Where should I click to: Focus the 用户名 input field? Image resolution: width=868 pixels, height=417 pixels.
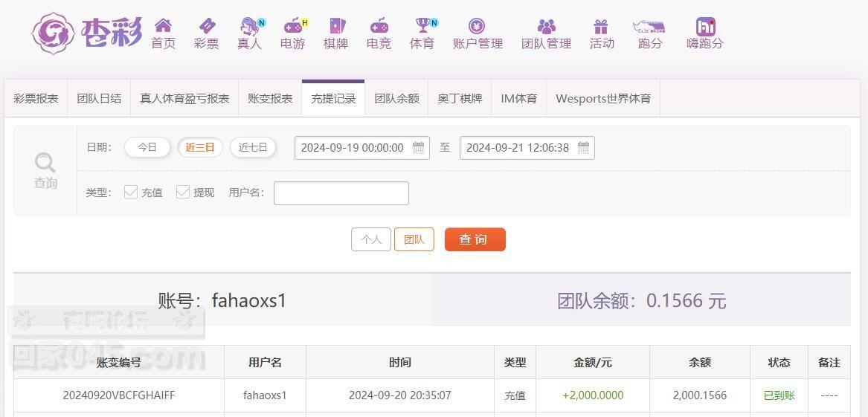pyautogui.click(x=341, y=193)
